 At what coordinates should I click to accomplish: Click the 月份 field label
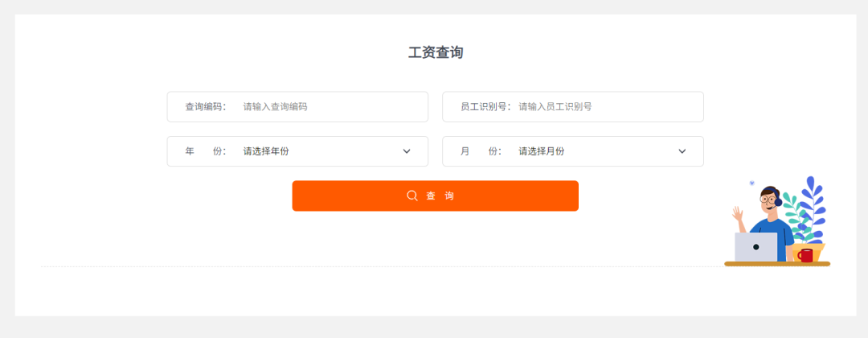coord(481,151)
